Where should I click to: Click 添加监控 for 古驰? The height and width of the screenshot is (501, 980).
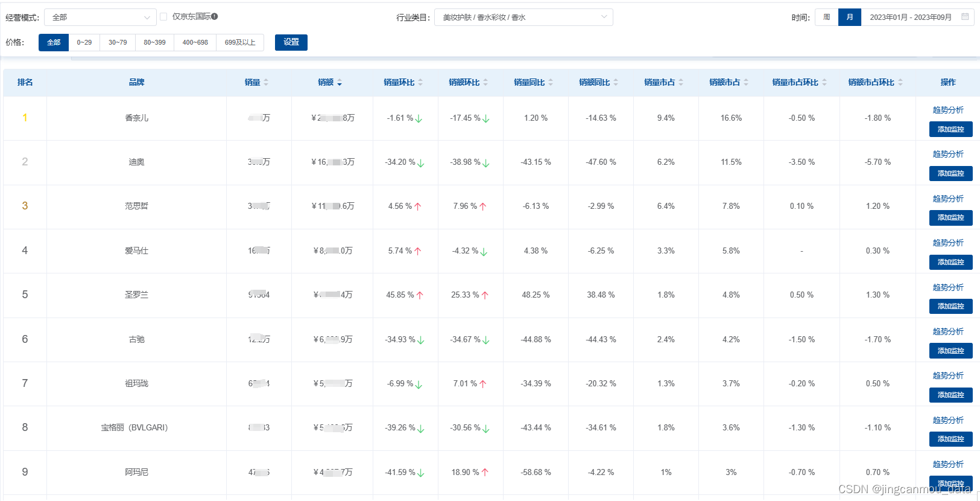950,351
